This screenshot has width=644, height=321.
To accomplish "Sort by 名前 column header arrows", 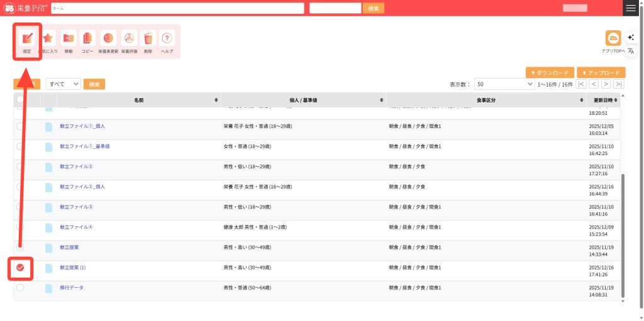I will coord(216,101).
